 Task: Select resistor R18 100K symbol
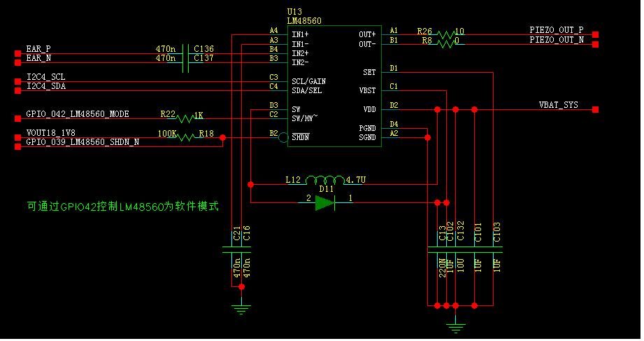187,137
